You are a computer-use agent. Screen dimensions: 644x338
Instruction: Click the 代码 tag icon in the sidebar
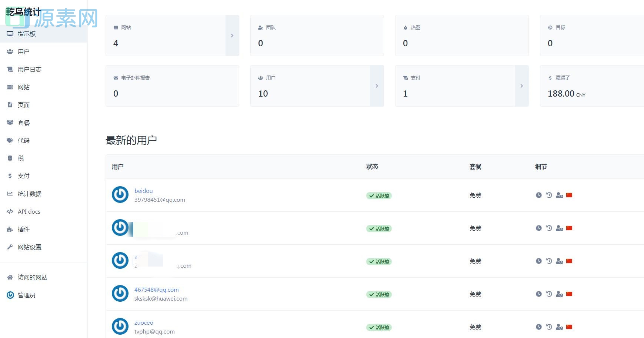coord(10,140)
